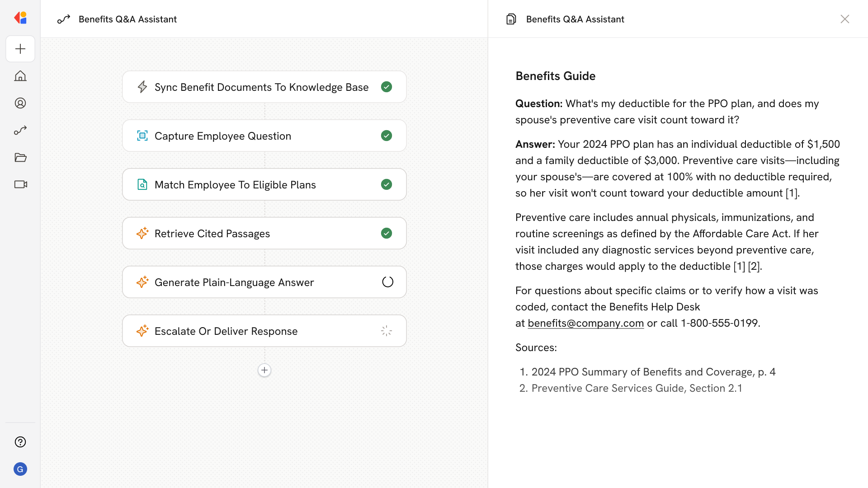Select Sync Benefit Documents To Knowledge Base step
The height and width of the screenshot is (488, 868).
(x=261, y=87)
